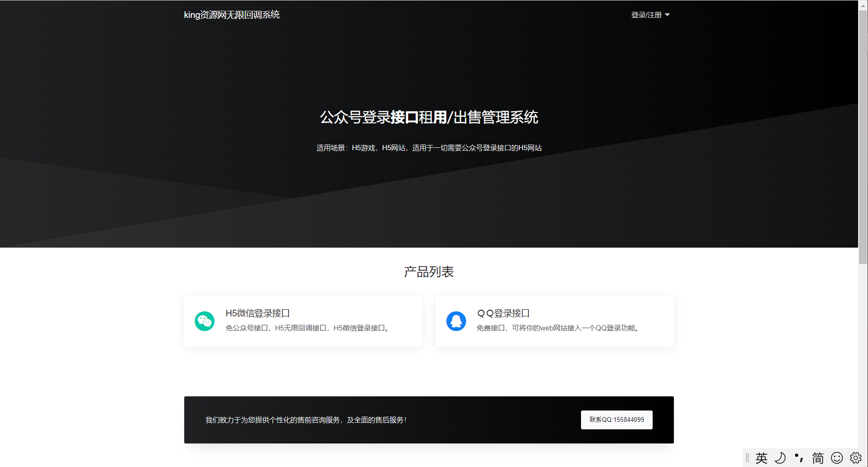Expand the account chevron in the top-right corner
This screenshot has width=868, height=467.
coord(667,15)
